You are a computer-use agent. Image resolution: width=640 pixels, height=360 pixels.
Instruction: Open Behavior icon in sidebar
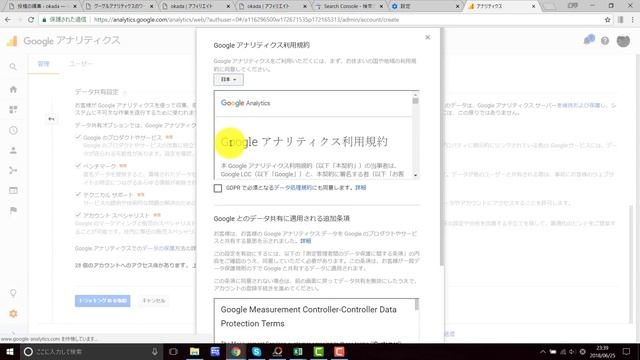[13, 190]
